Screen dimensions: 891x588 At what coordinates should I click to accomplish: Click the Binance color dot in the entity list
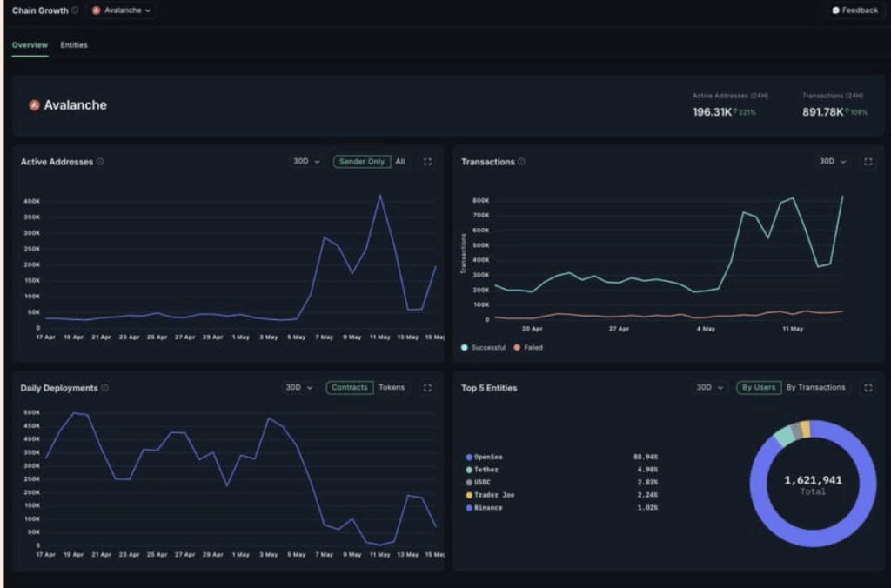[x=469, y=508]
